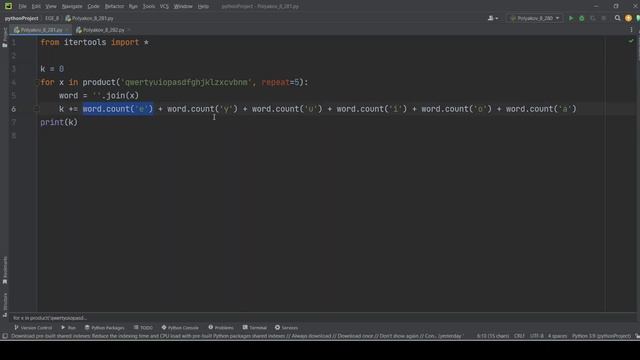Viewport: 640px width, 360px height.
Task: Open the Services tool window
Action: pos(287,328)
